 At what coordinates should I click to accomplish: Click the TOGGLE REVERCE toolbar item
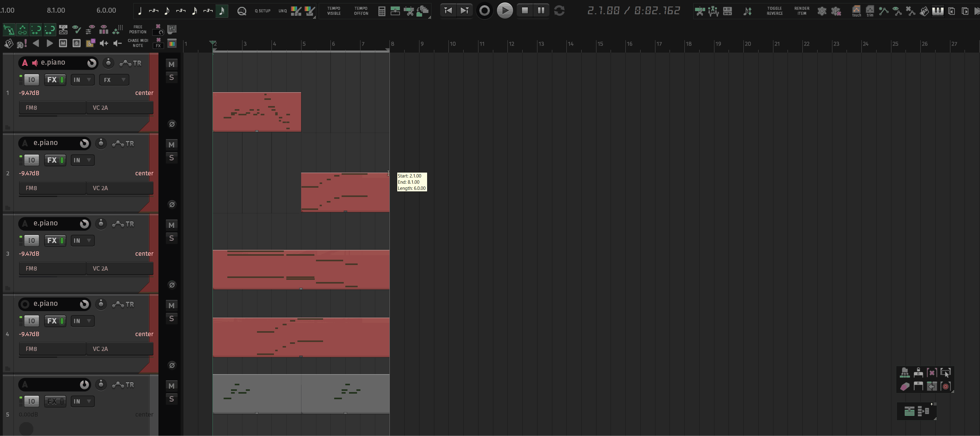pyautogui.click(x=774, y=11)
